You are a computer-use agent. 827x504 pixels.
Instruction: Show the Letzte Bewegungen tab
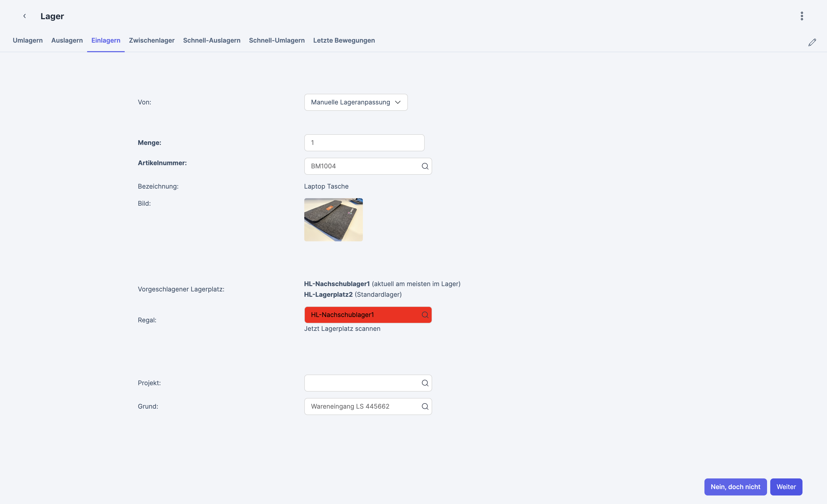[344, 40]
